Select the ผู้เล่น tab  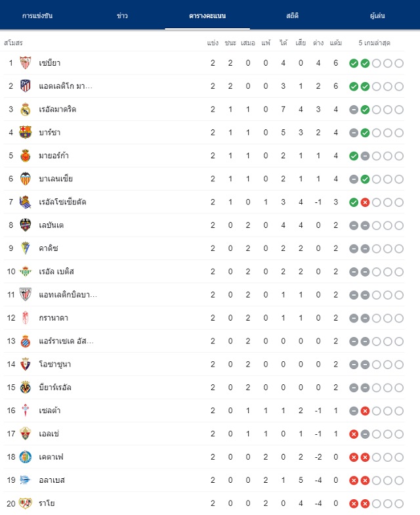coord(377,16)
